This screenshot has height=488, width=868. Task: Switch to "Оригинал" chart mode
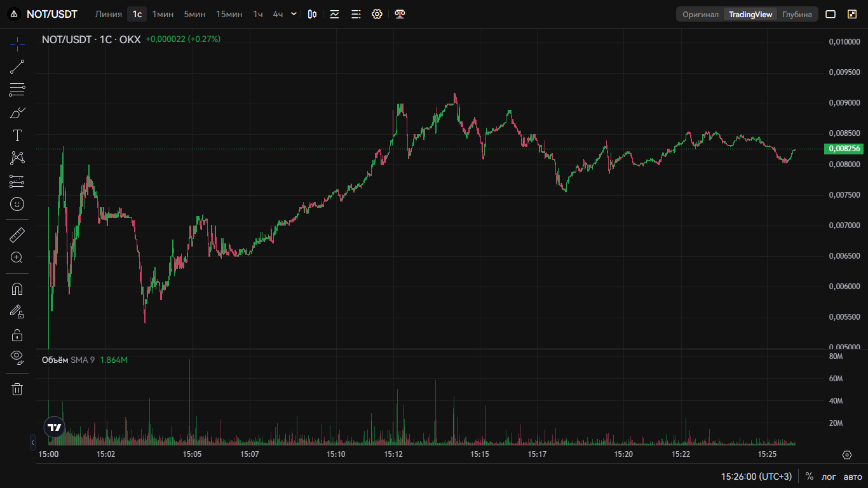point(701,14)
